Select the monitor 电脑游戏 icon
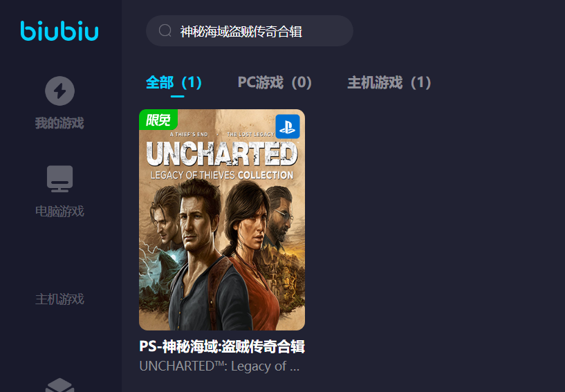The height and width of the screenshot is (392, 565). pos(59,178)
